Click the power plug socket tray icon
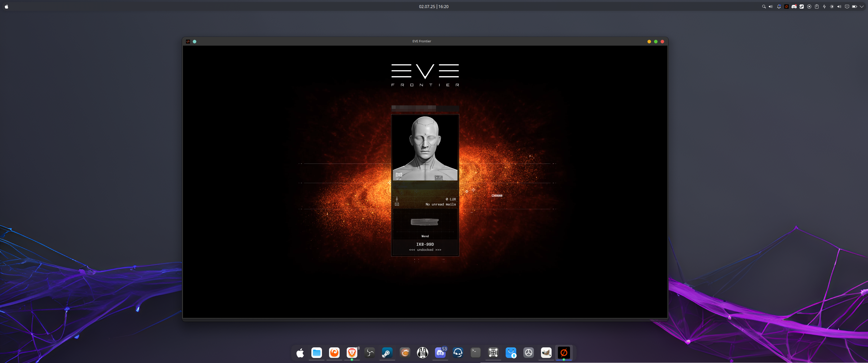Viewport: 868px width, 363px height. coord(847,6)
